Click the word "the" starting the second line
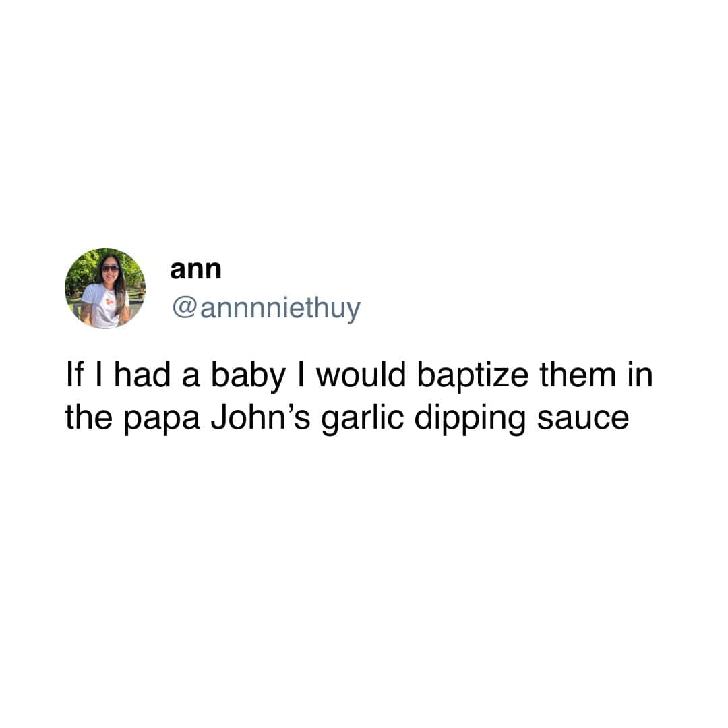 (89, 417)
